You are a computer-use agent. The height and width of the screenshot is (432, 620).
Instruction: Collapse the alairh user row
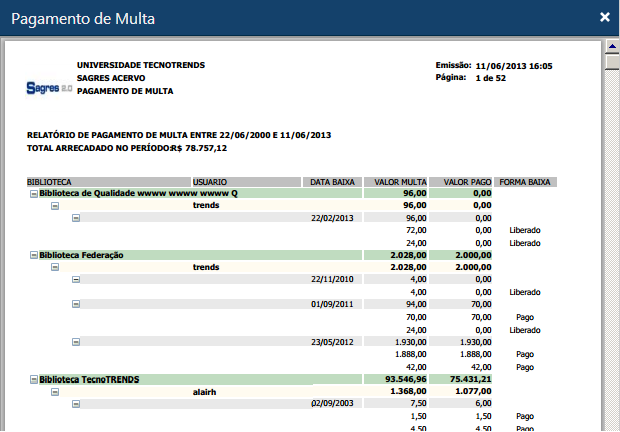click(x=55, y=392)
